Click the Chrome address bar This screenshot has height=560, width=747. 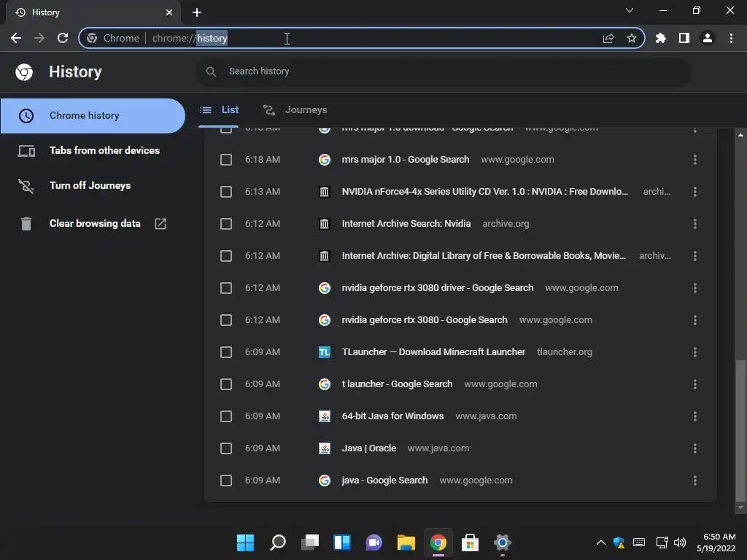point(361,38)
